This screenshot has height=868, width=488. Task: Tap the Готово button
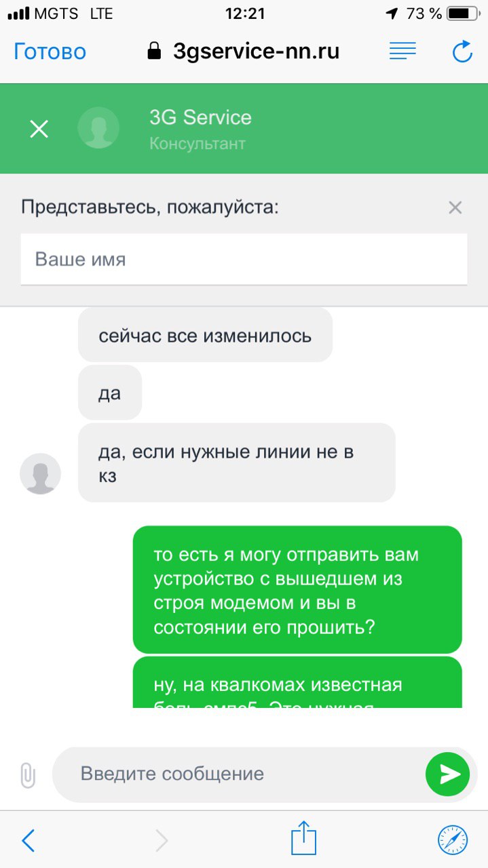tap(50, 52)
